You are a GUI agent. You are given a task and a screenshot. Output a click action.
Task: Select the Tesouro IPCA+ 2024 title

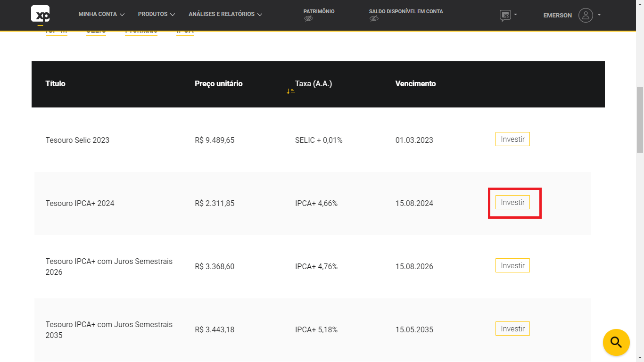click(x=80, y=203)
